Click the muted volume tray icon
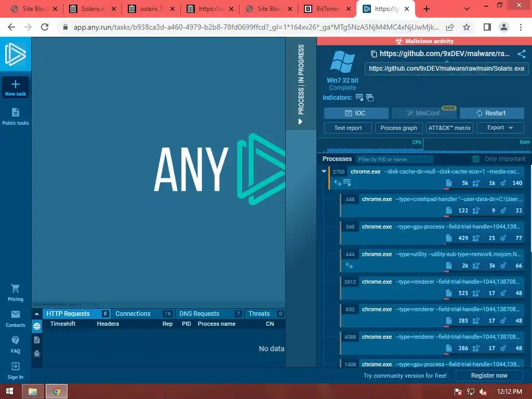The width and height of the screenshot is (532, 399). point(483,392)
